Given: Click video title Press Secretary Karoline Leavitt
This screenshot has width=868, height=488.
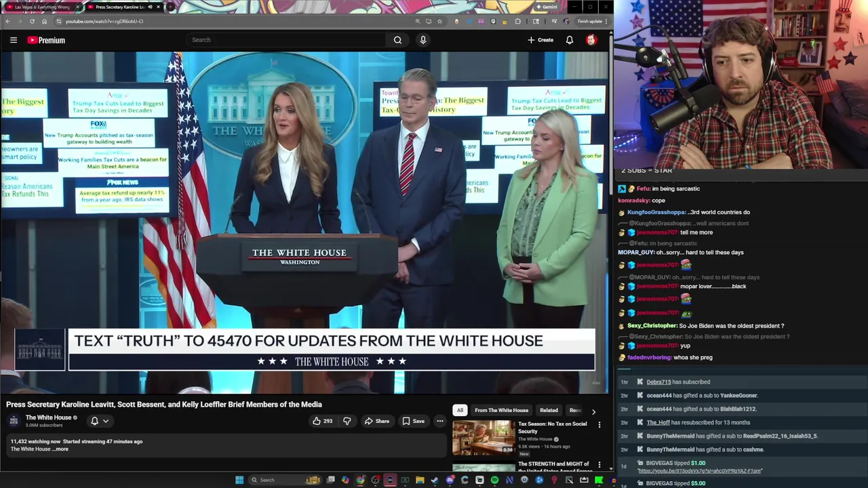Looking at the screenshot, I should [x=164, y=405].
